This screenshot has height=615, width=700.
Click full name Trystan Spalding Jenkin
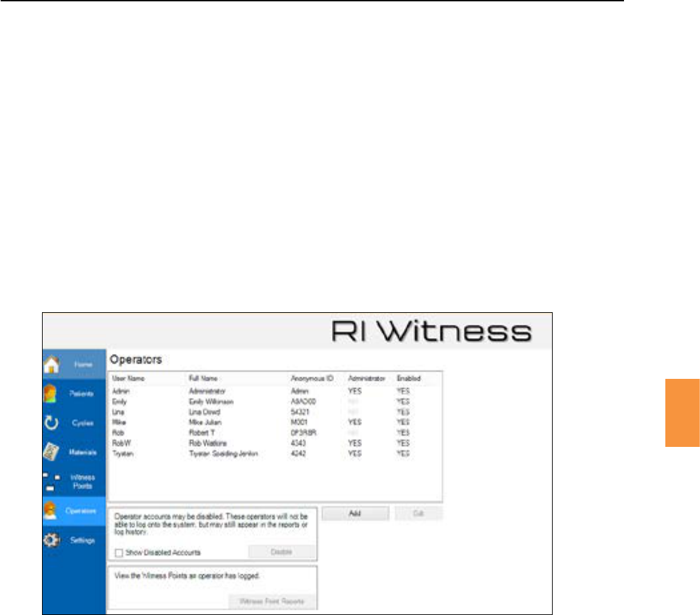pyautogui.click(x=223, y=454)
